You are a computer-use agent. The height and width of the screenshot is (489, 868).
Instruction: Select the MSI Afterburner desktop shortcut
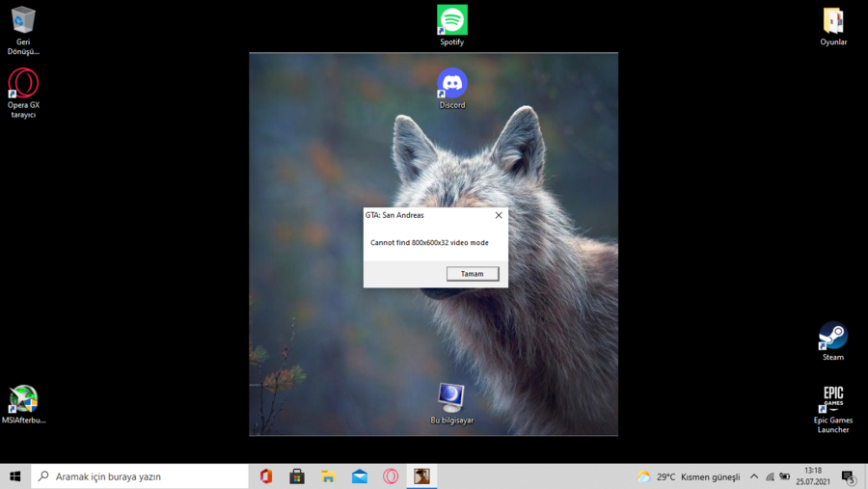(x=23, y=405)
